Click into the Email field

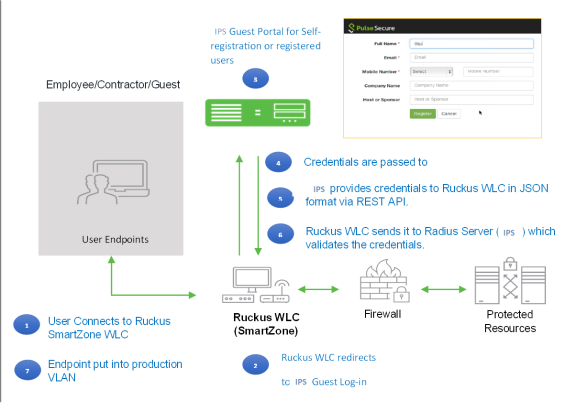[471, 57]
